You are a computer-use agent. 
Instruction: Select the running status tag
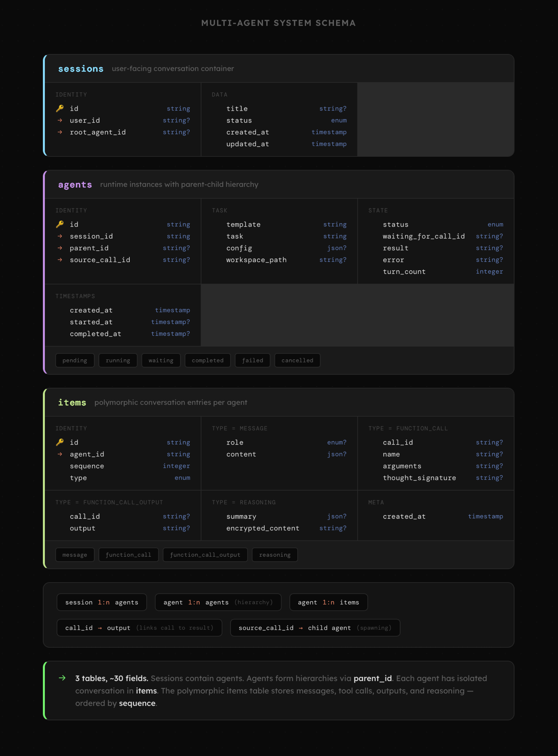pos(118,360)
